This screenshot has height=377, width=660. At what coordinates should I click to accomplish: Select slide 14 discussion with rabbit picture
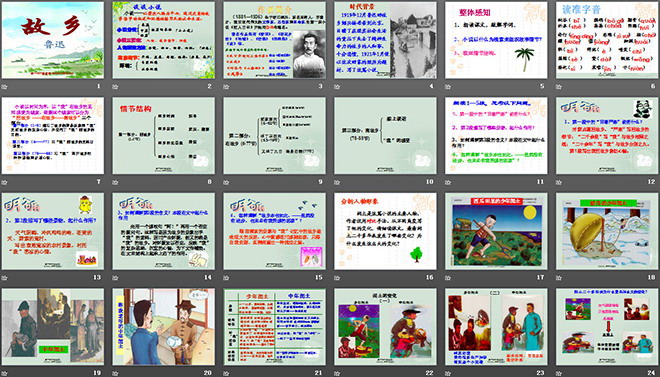click(163, 231)
